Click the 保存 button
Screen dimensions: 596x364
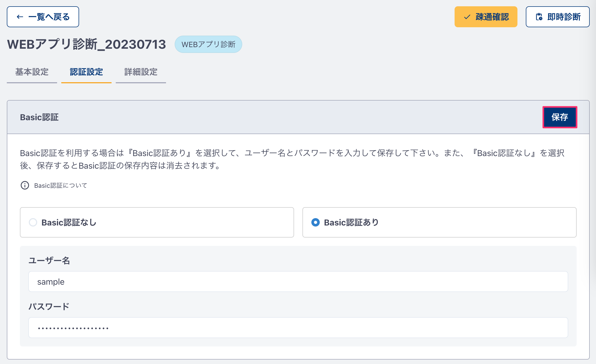[x=560, y=117]
